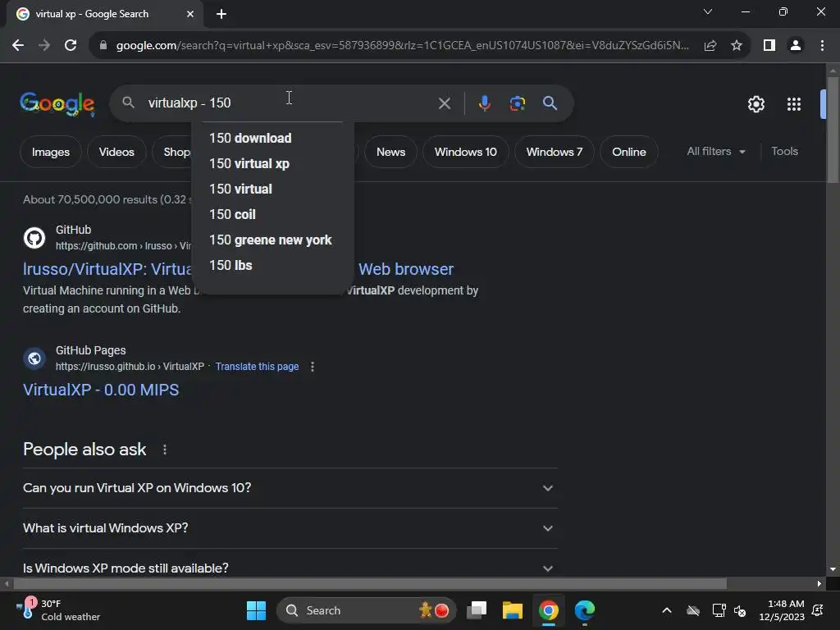Open the network status tray icon
This screenshot has width=840, height=630.
(x=719, y=610)
